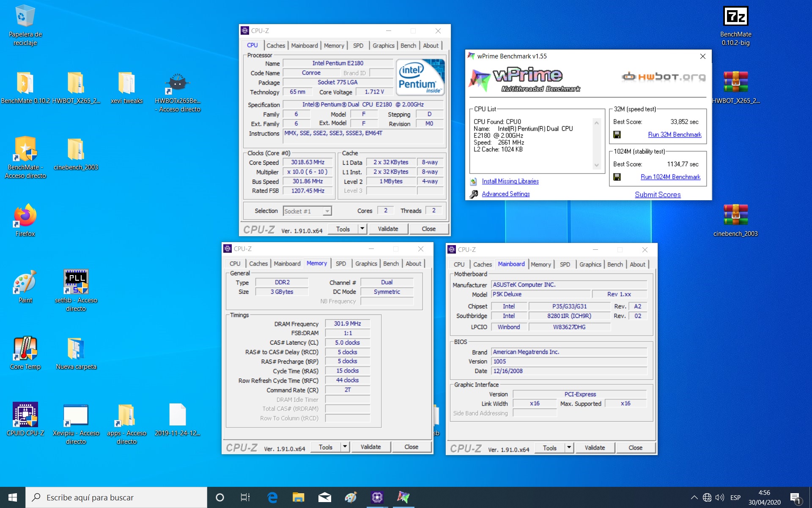Click Validate in top CPU-Z window
The image size is (812, 508).
pyautogui.click(x=388, y=229)
